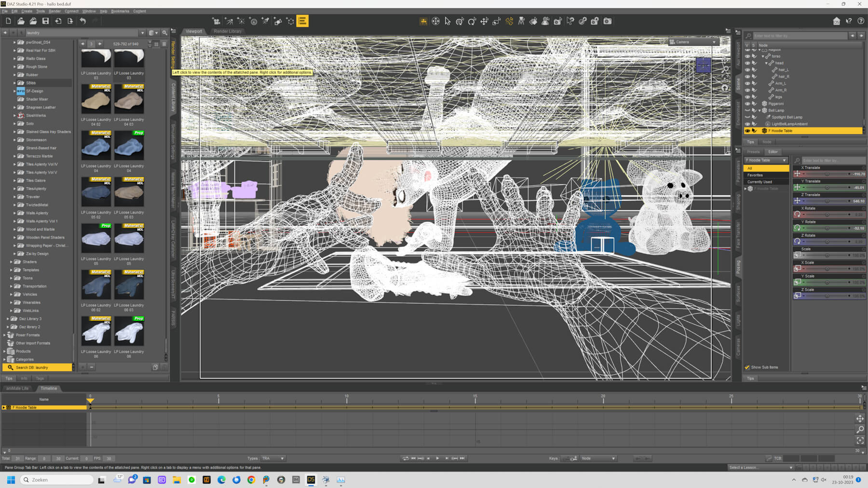Pick the Scale tool
The width and height of the screenshot is (868, 488).
[496, 21]
